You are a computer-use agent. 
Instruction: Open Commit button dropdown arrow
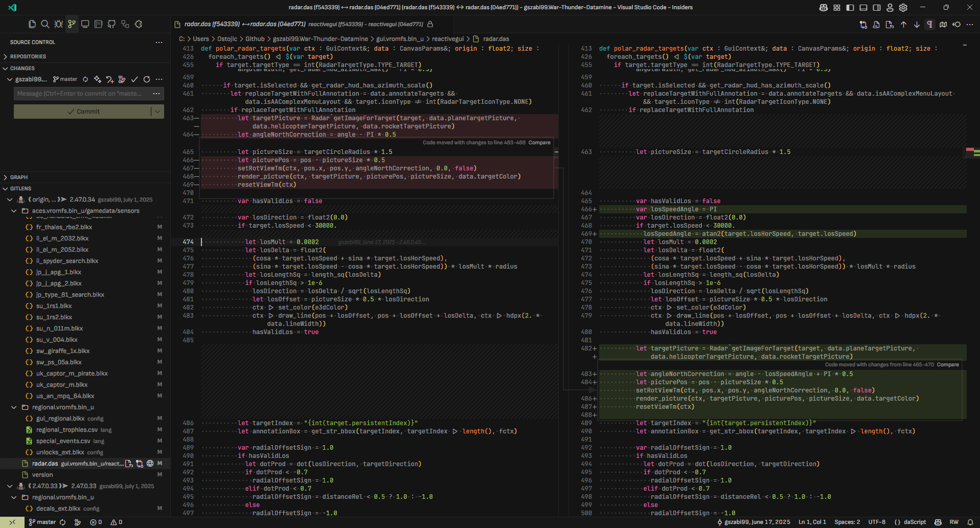pyautogui.click(x=157, y=112)
